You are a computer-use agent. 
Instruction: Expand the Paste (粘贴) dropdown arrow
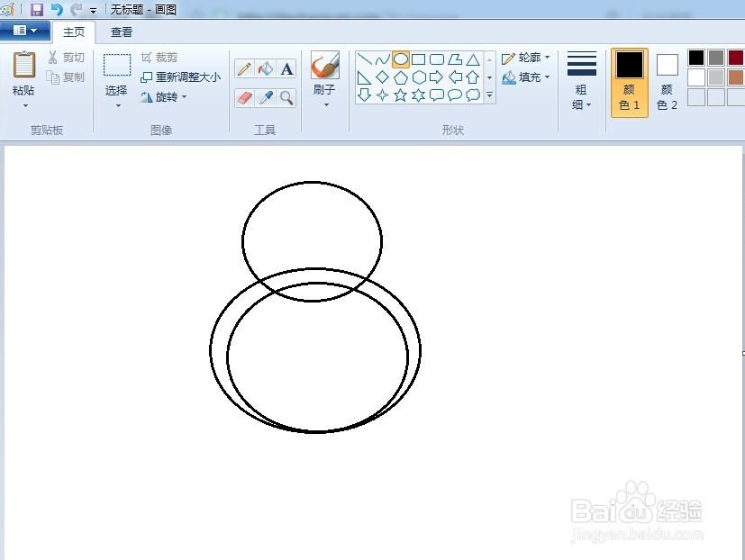(x=24, y=106)
